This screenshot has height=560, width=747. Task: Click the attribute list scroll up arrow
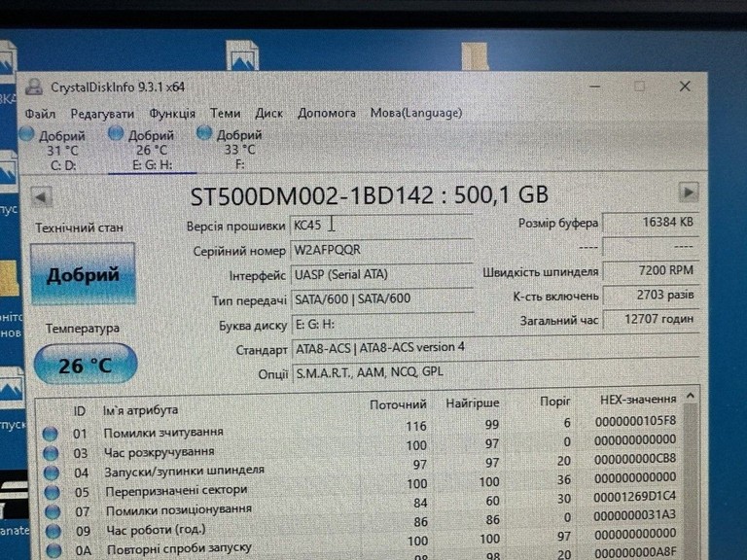[691, 396]
